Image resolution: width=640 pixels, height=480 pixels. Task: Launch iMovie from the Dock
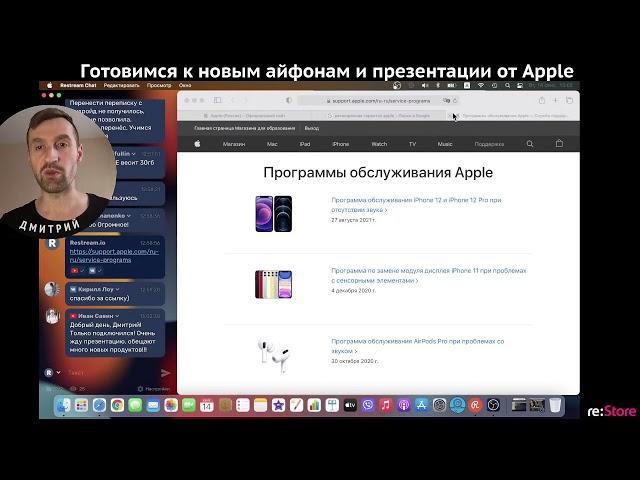[x=278, y=405]
